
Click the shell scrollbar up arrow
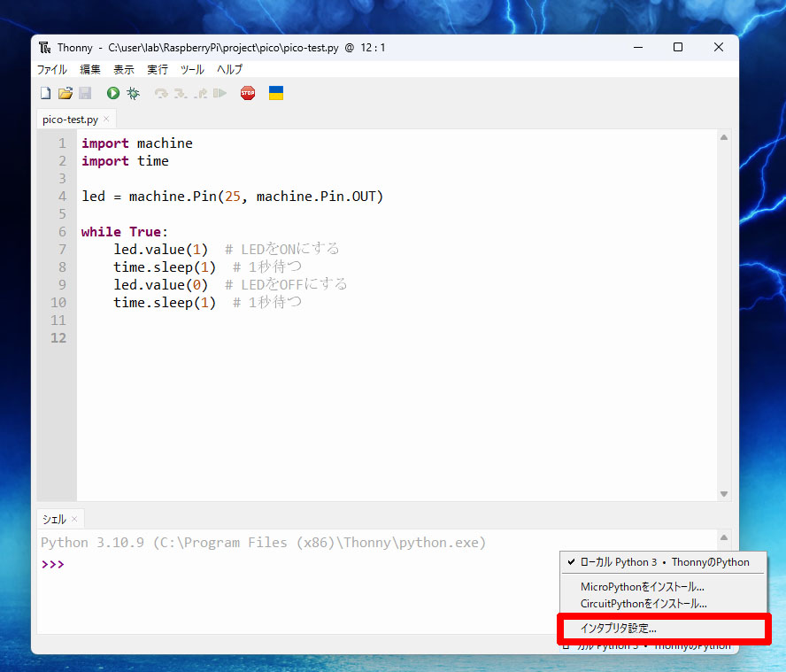tap(724, 537)
